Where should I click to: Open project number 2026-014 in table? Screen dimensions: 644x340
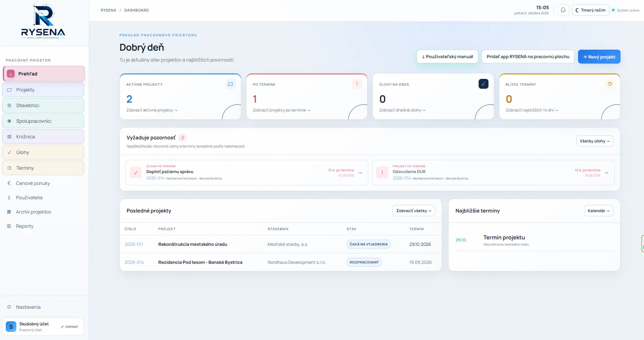point(134,262)
